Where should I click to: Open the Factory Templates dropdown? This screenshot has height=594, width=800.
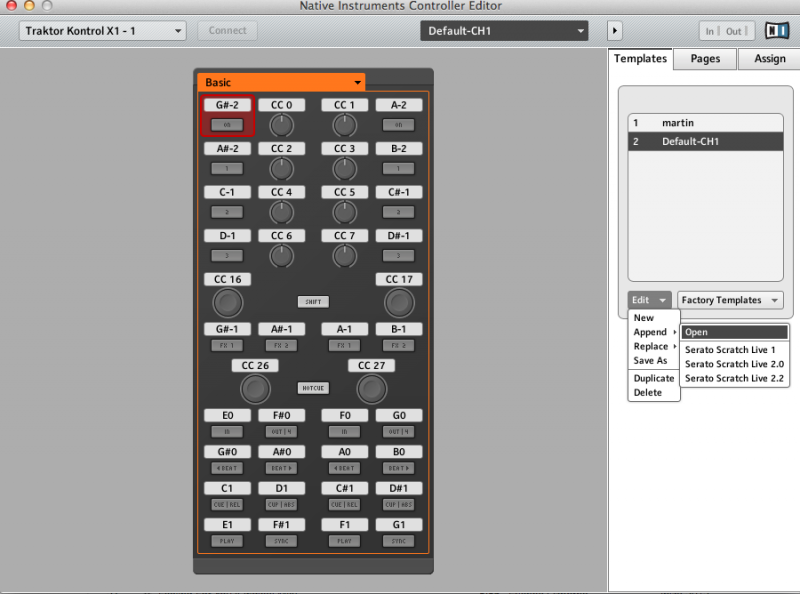click(730, 300)
